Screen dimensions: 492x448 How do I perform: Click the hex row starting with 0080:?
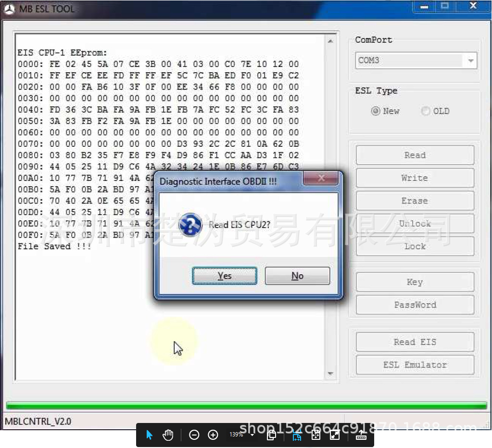tap(158, 155)
